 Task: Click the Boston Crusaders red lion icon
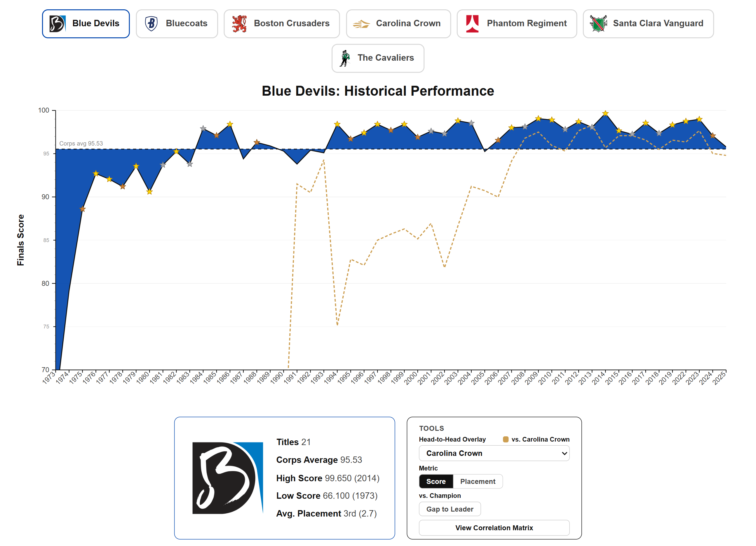pos(239,24)
